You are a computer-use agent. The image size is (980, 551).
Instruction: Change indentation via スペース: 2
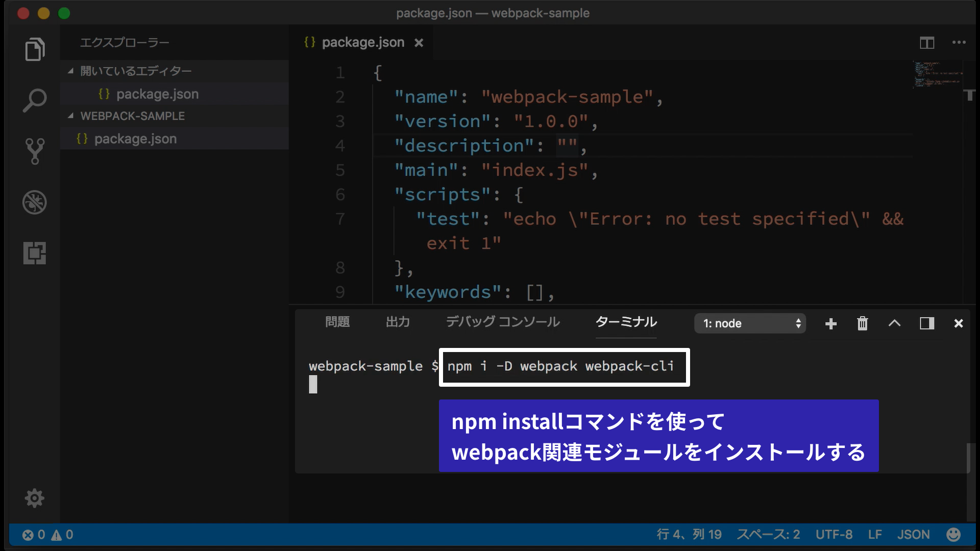[768, 535]
